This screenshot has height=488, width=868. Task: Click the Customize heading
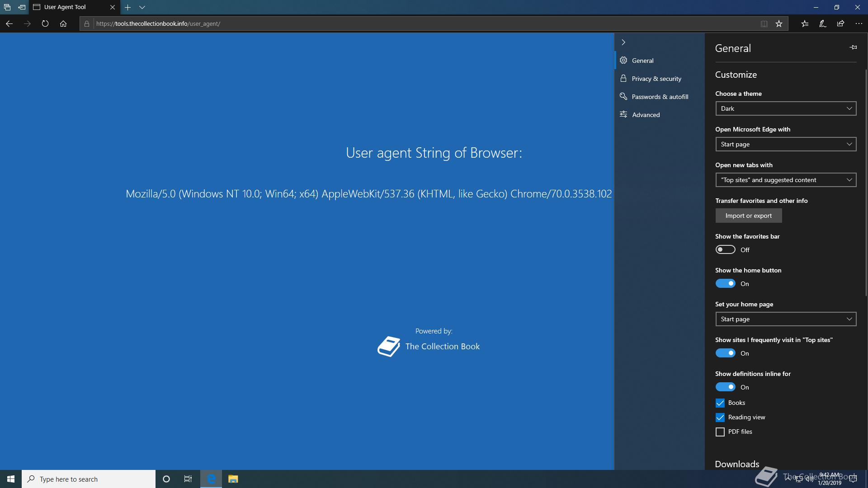tap(736, 75)
